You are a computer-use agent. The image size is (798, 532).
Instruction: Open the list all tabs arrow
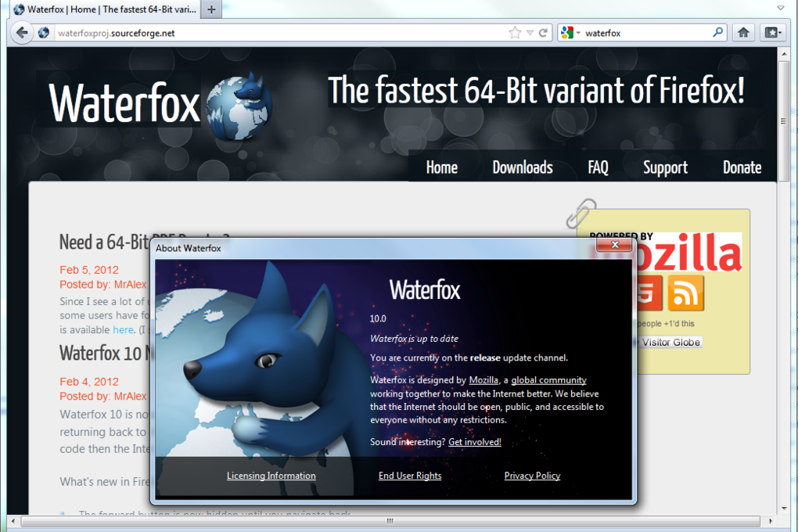781,8
